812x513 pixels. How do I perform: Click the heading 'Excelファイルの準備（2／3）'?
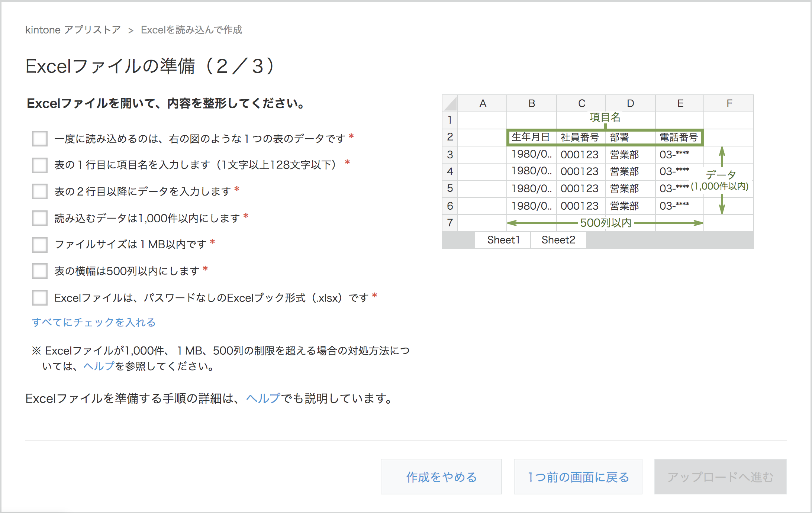[x=150, y=66]
